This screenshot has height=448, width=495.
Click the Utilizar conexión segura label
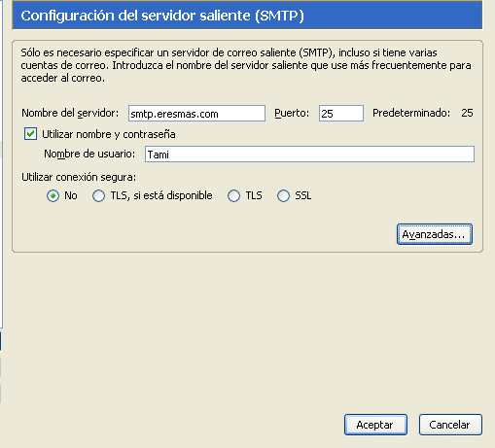click(x=79, y=177)
